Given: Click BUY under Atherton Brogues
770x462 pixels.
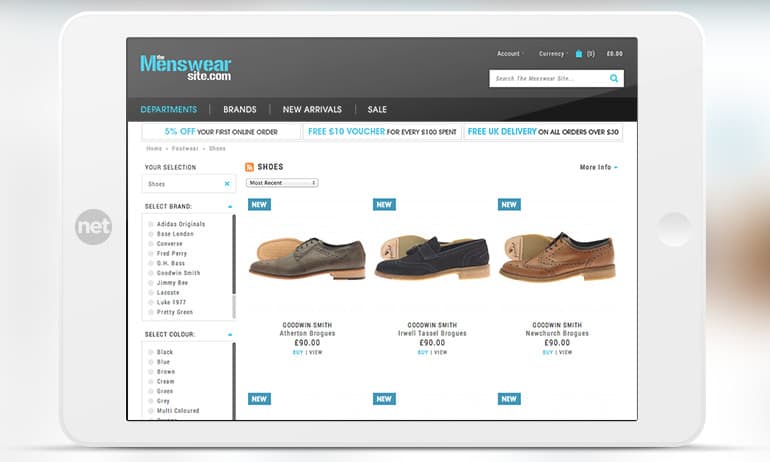Looking at the screenshot, I should tap(298, 353).
